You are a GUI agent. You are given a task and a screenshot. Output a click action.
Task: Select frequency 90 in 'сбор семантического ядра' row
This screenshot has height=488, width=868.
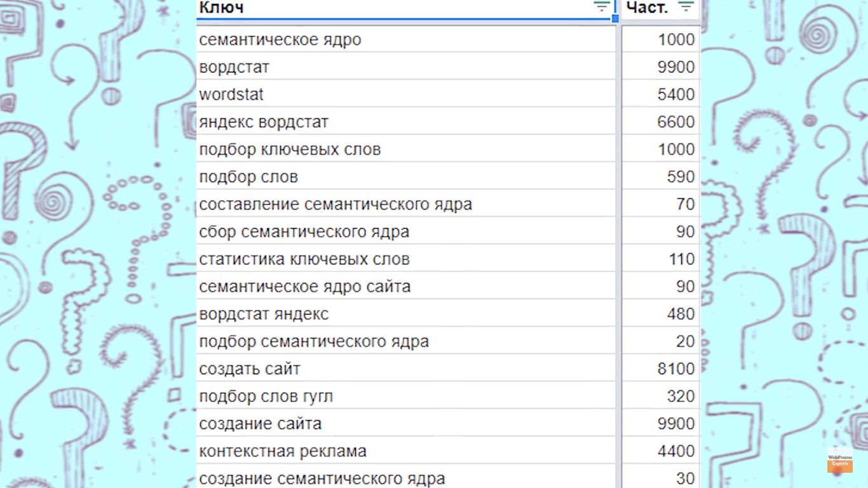[x=661, y=231]
